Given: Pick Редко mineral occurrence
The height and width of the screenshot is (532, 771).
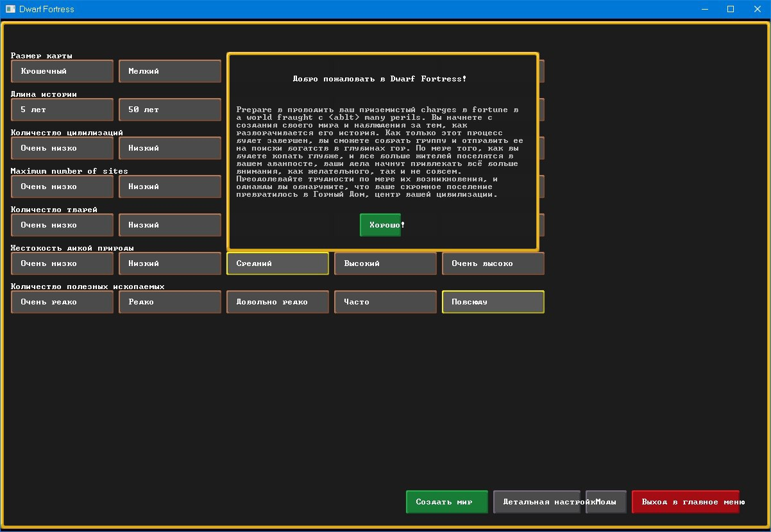Looking at the screenshot, I should click(170, 302).
